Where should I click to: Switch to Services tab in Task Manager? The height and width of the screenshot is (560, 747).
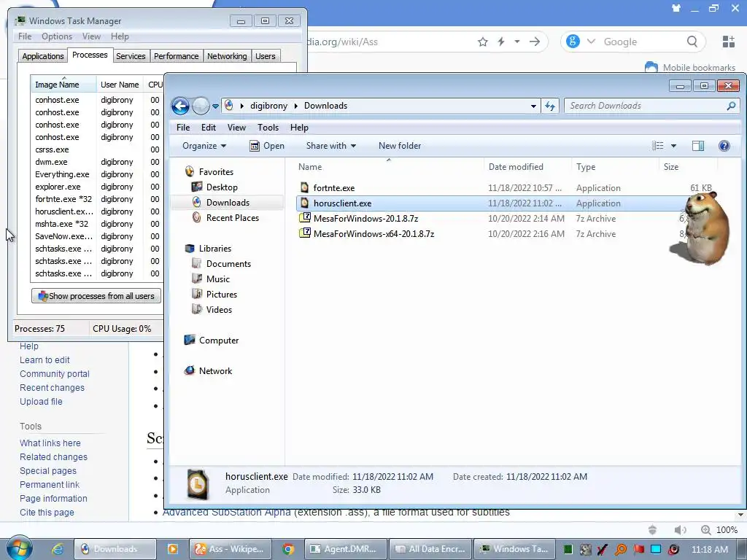point(131,56)
